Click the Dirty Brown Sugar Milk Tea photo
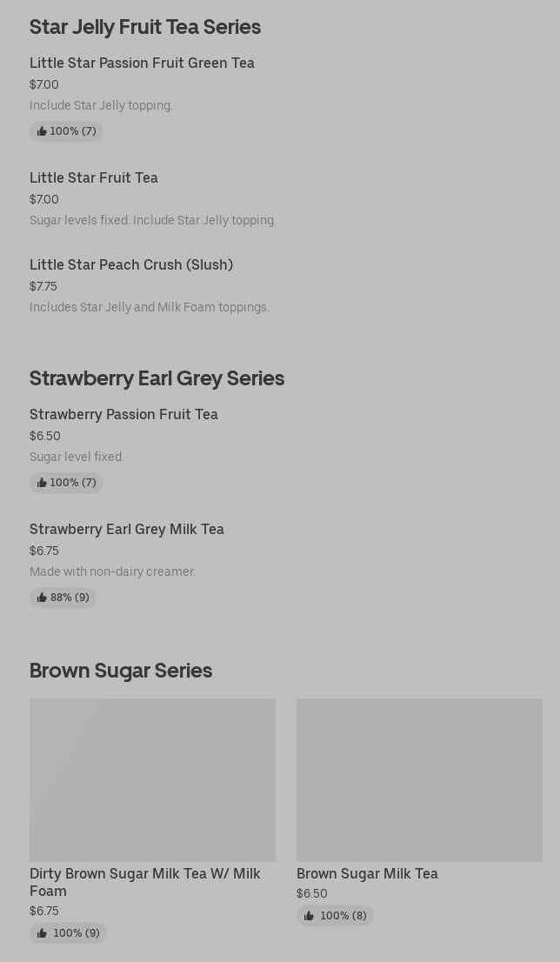 click(152, 779)
